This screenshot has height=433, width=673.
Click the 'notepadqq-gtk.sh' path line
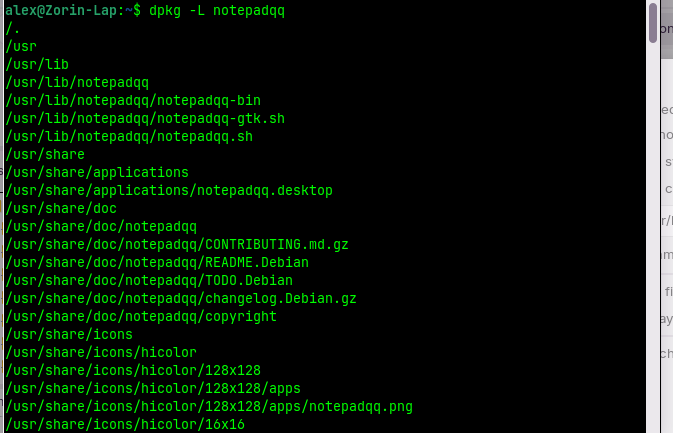(x=145, y=118)
